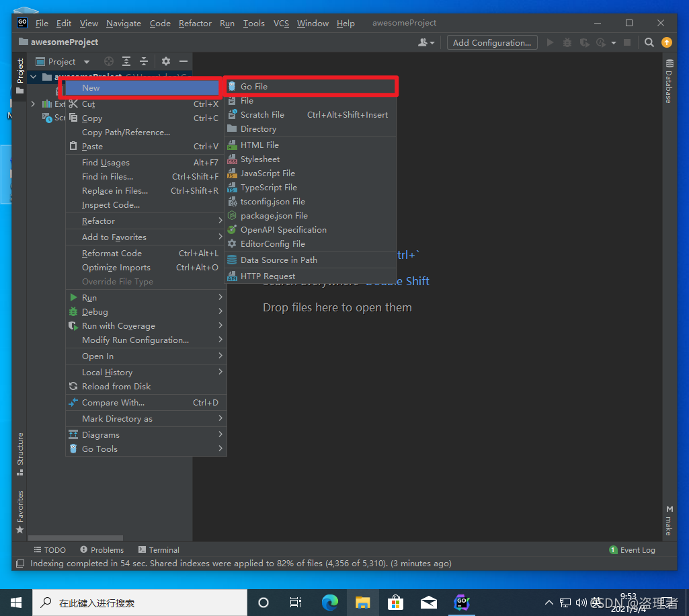Click the Collapse All icon in Project panel
The height and width of the screenshot is (616, 689).
[x=144, y=62]
